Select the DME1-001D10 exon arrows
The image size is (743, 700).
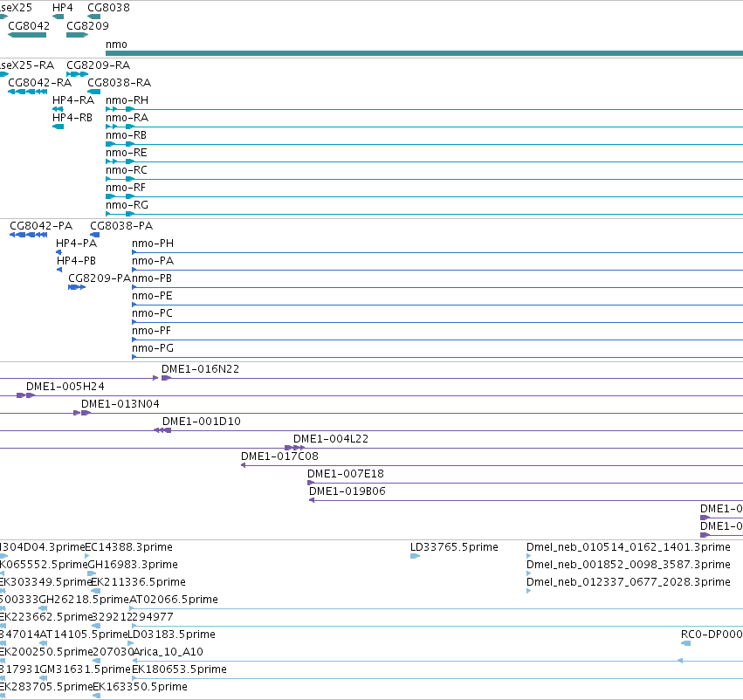pyautogui.click(x=162, y=430)
